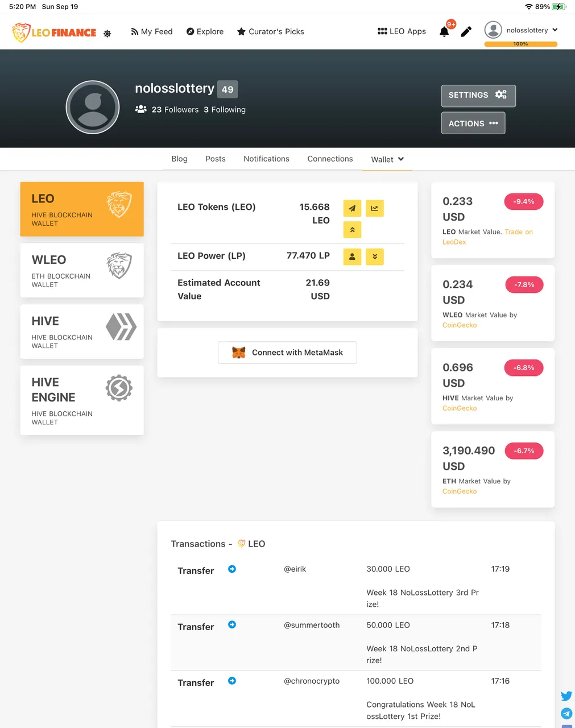Image resolution: width=575 pixels, height=728 pixels.
Task: Click the LEO Power delegate person icon
Action: click(352, 257)
